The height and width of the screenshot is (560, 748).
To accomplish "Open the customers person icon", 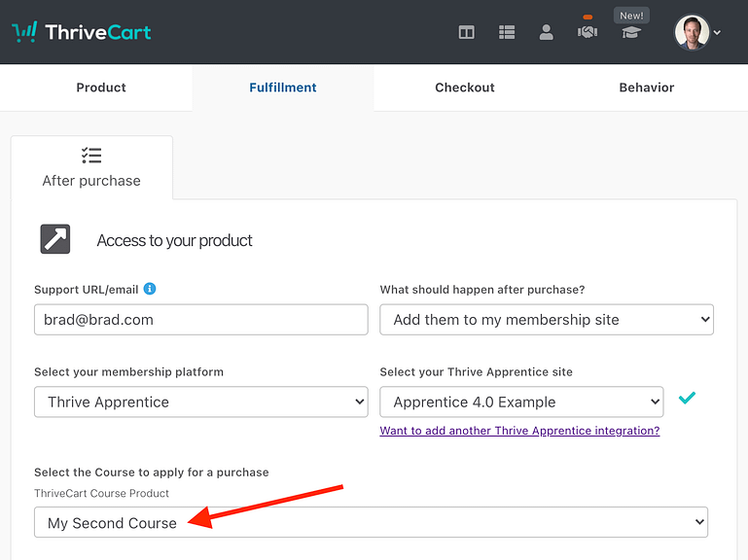I will click(546, 32).
